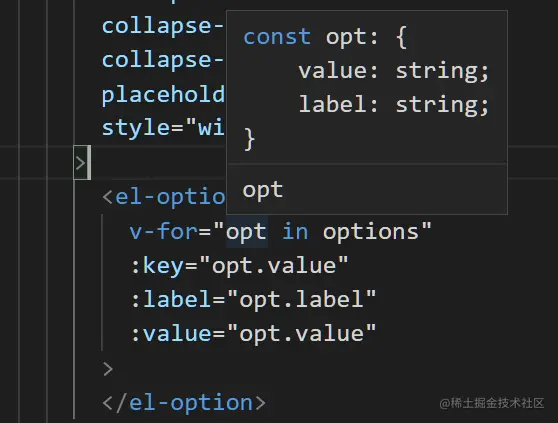Click the 'opt' variable in the v-for
Image resolution: width=558 pixels, height=423 pixels.
click(x=246, y=232)
